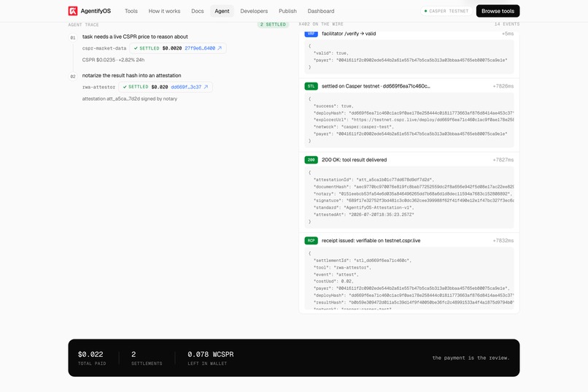Screen dimensions: 588x392
Task: Click the 01 step marker
Action: point(73,37)
